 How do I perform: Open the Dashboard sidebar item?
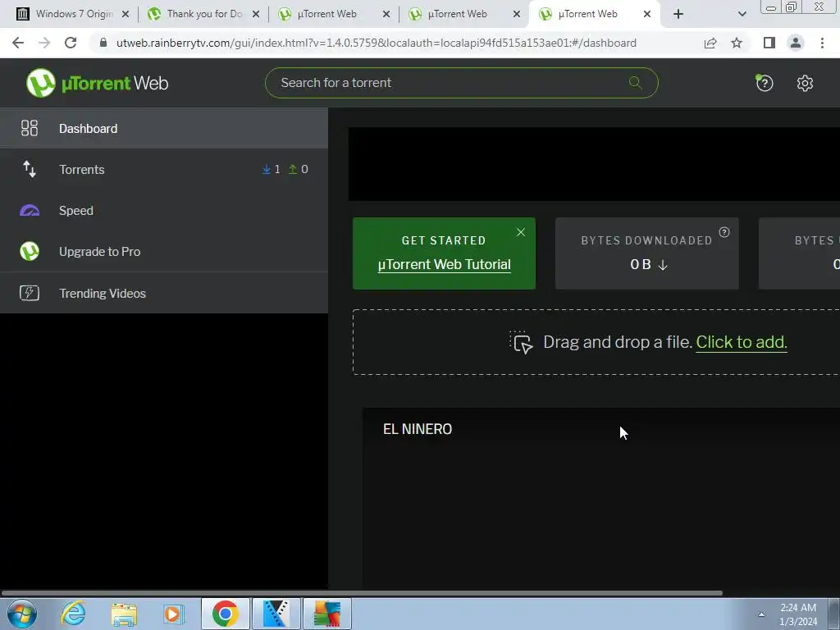(x=164, y=128)
